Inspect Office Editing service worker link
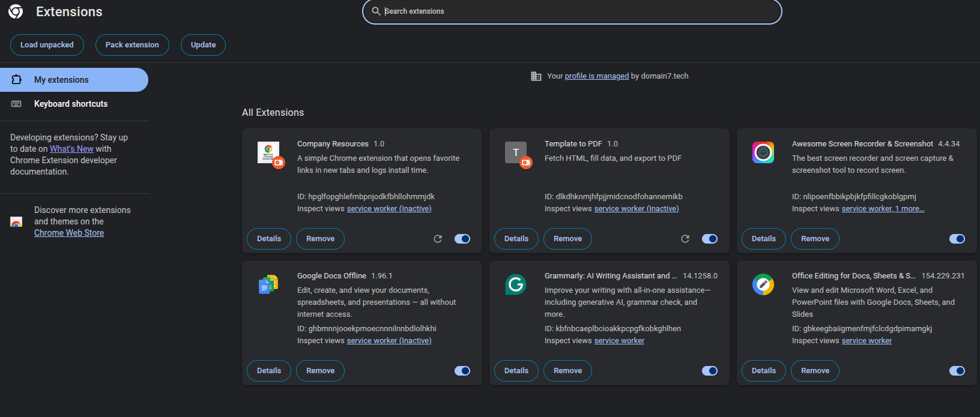Screen dimensions: 980x417 pyautogui.click(x=867, y=341)
